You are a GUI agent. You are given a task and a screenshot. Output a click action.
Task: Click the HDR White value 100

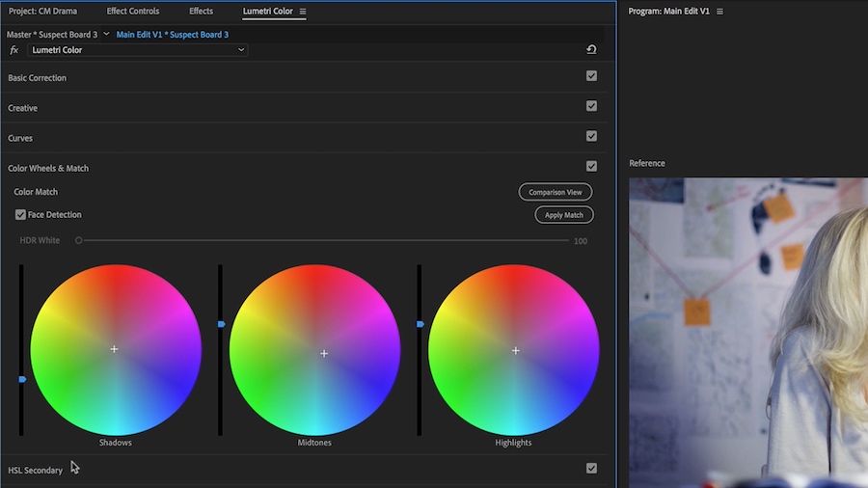pos(581,241)
